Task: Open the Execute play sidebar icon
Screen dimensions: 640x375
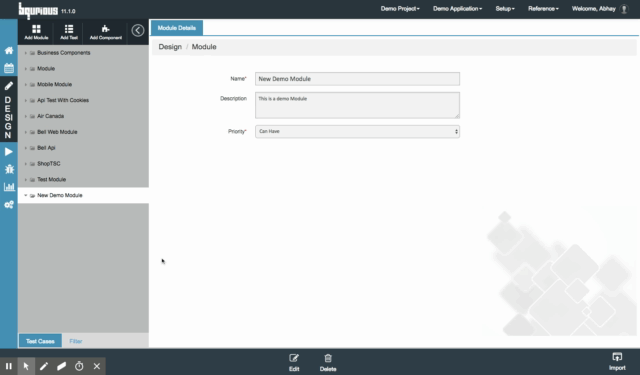Action: point(9,152)
